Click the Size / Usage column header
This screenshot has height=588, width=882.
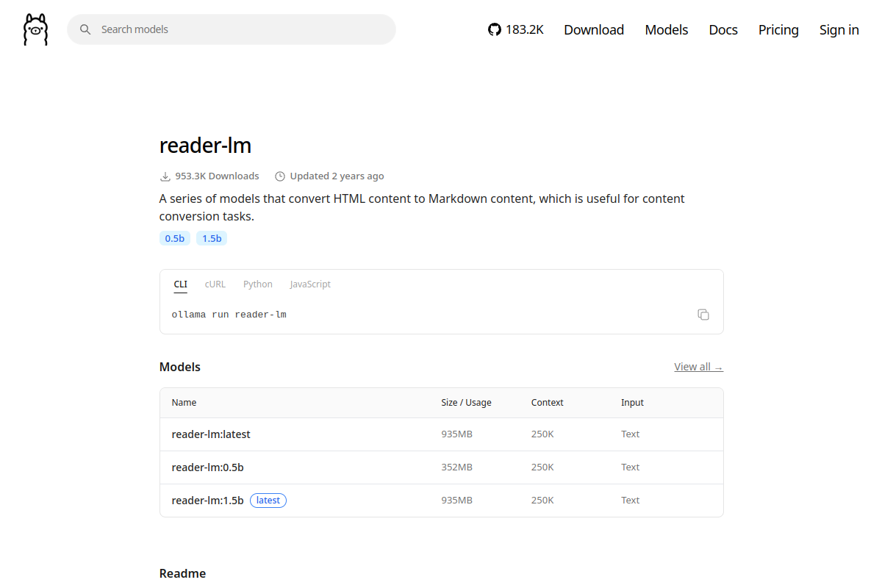(x=466, y=403)
